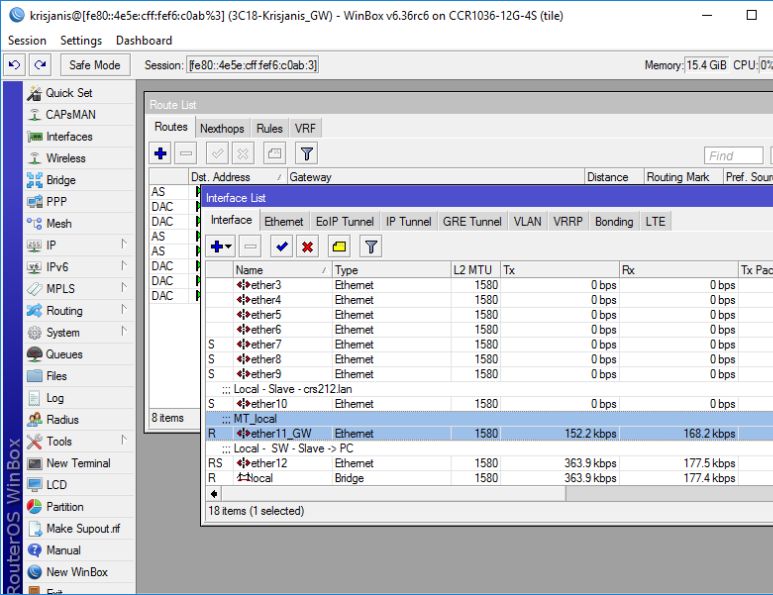Switch to Nexthops tab
The width and height of the screenshot is (773, 595).
pyautogui.click(x=222, y=128)
